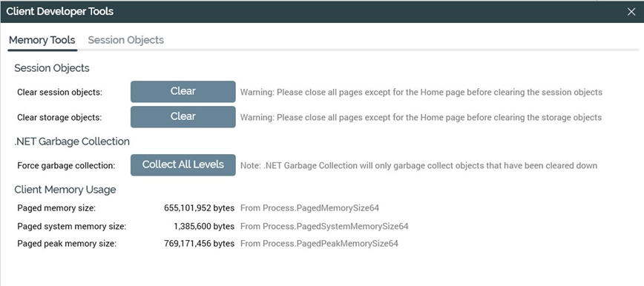Click the 'Clear session objects:' label

point(59,93)
